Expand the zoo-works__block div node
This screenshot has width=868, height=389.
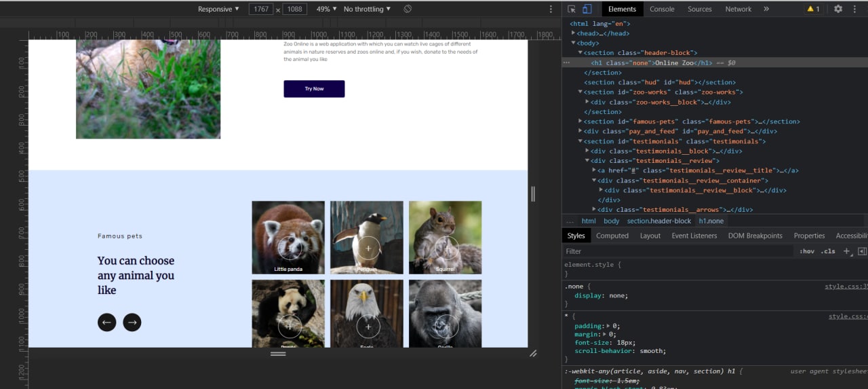(587, 102)
